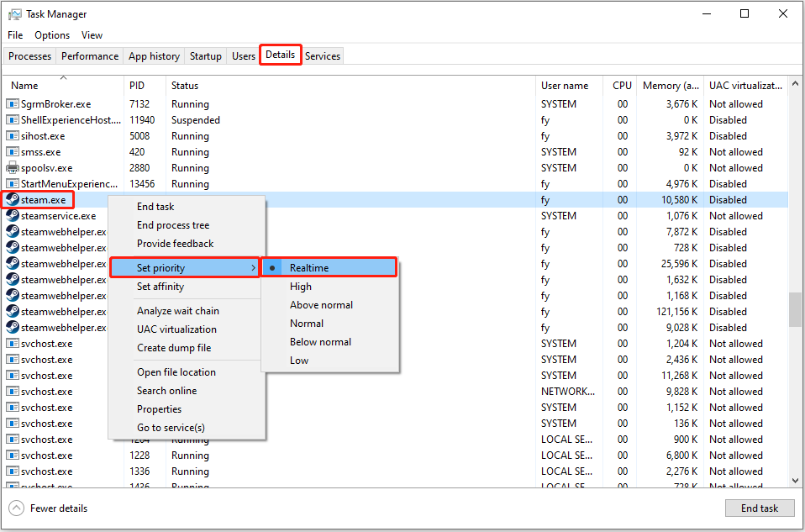Click the SgrmBroker.exe process icon

pos(13,104)
